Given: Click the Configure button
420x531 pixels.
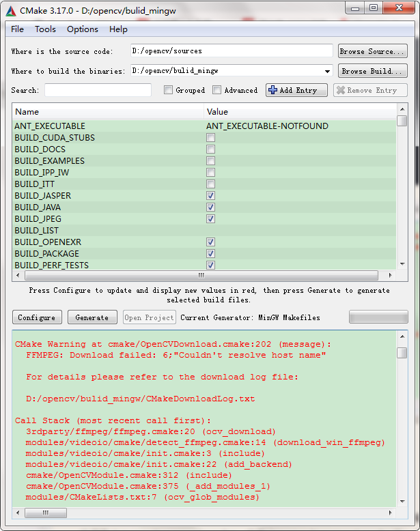Looking at the screenshot, I should [x=37, y=317].
